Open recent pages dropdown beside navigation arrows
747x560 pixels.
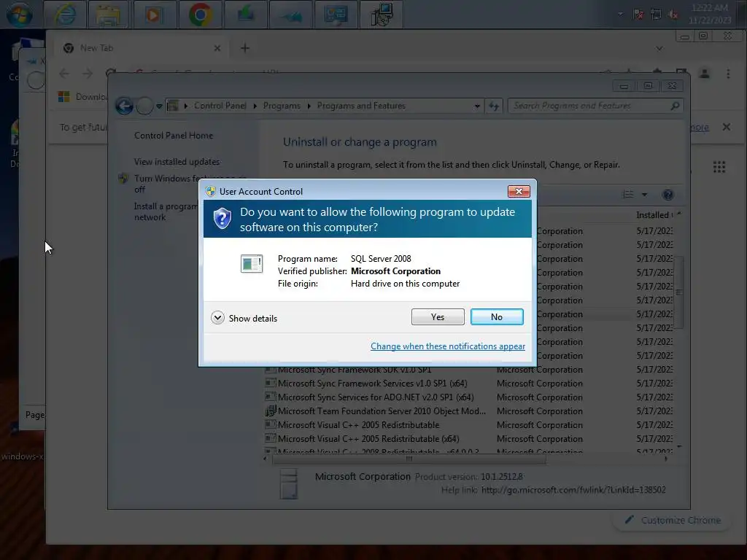159,106
